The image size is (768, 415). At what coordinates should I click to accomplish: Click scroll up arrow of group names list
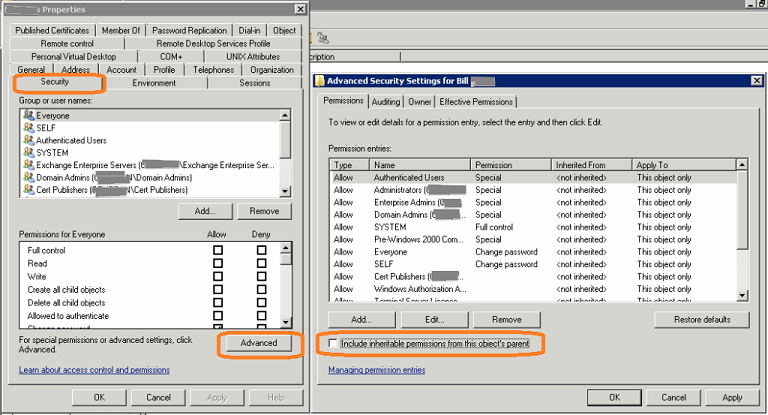click(x=285, y=115)
